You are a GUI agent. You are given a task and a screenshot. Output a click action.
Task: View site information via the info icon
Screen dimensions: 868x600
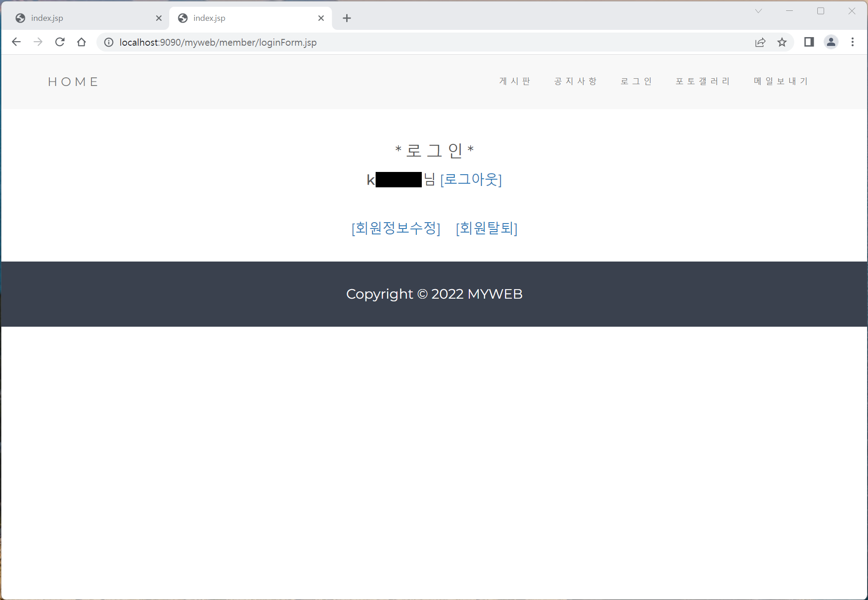coord(108,42)
